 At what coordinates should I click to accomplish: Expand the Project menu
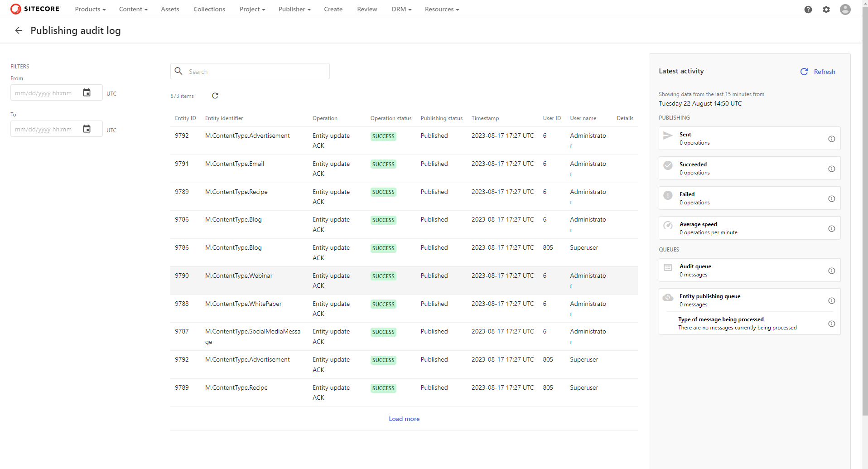[252, 9]
